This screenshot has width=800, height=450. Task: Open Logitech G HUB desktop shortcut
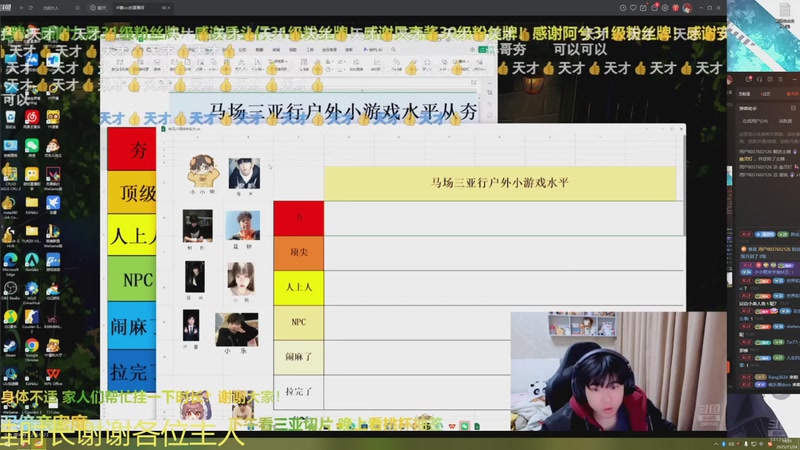[x=10, y=234]
